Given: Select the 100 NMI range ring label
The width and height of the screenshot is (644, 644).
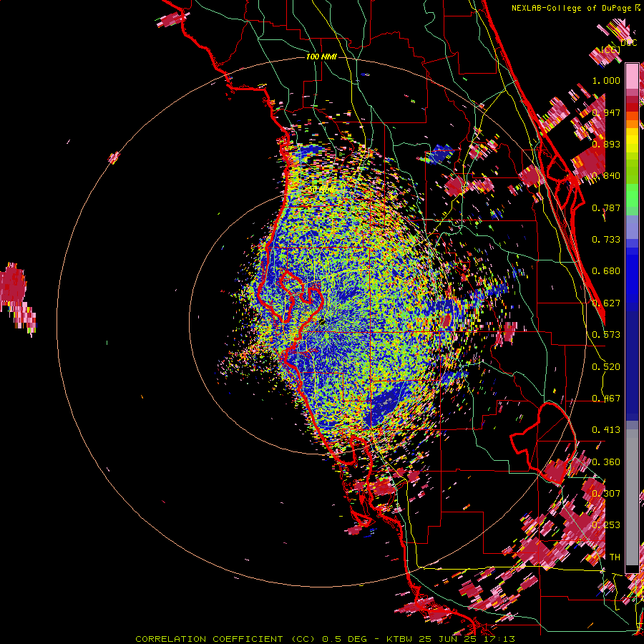Looking at the screenshot, I should tap(321, 57).
